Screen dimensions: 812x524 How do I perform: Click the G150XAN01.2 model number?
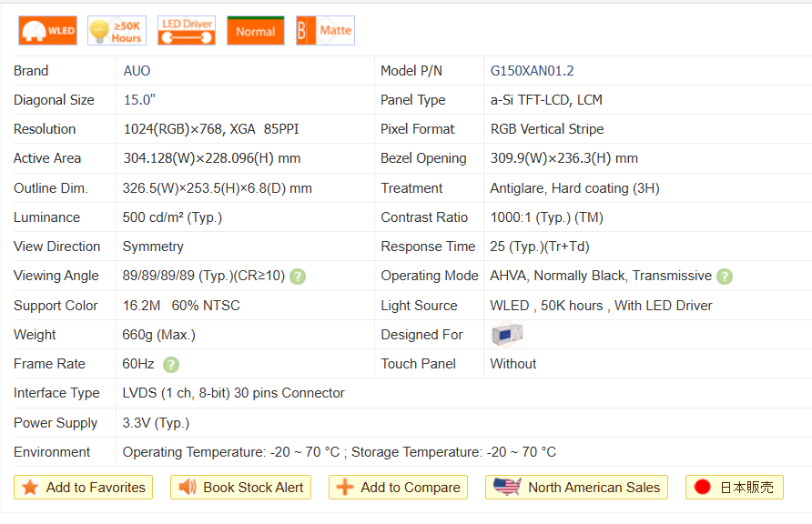[532, 71]
